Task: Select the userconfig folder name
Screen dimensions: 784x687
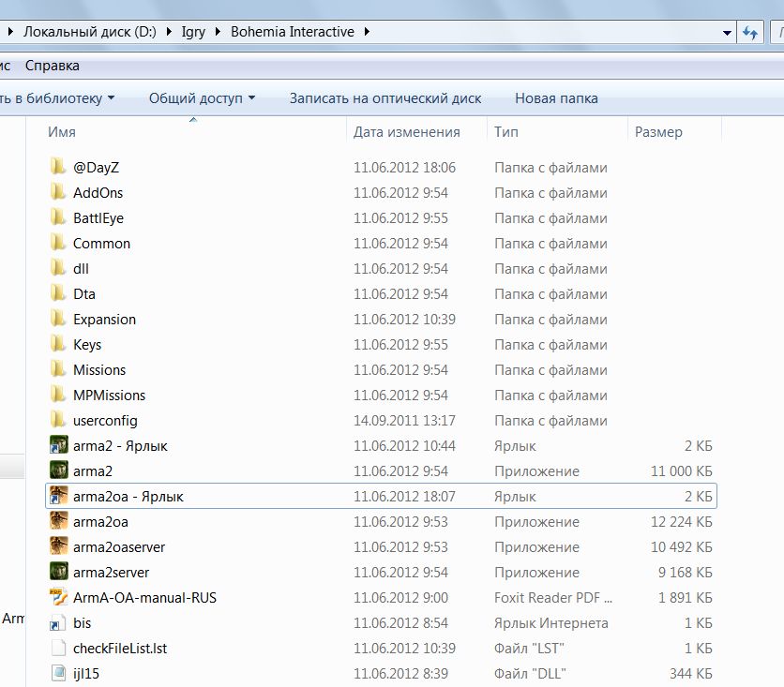Action: [105, 421]
